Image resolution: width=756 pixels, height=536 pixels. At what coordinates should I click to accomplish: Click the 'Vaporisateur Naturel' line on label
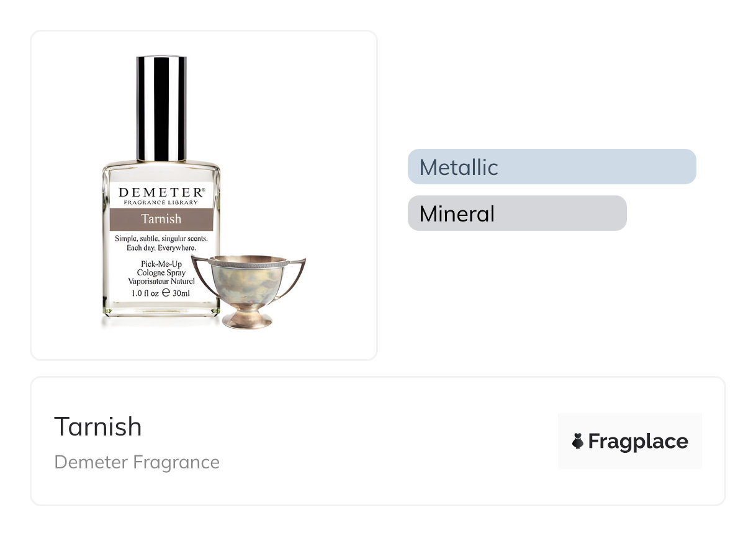pos(161,281)
